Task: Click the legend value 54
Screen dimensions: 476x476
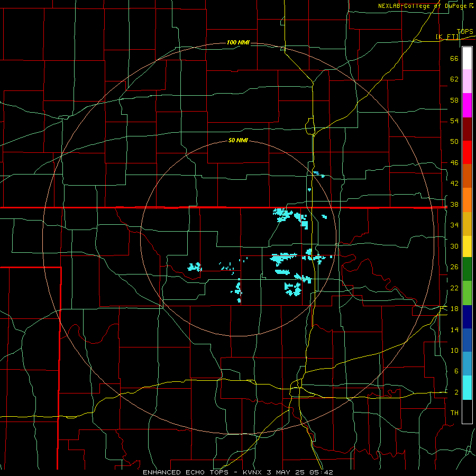Action: (x=454, y=121)
